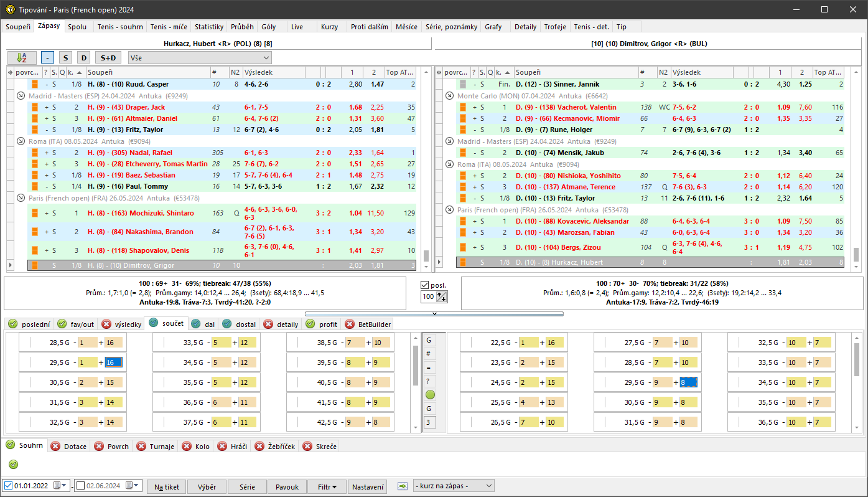The height and width of the screenshot is (497, 868).
Task: Open the 'kurz na zápas' dropdown
Action: (453, 486)
